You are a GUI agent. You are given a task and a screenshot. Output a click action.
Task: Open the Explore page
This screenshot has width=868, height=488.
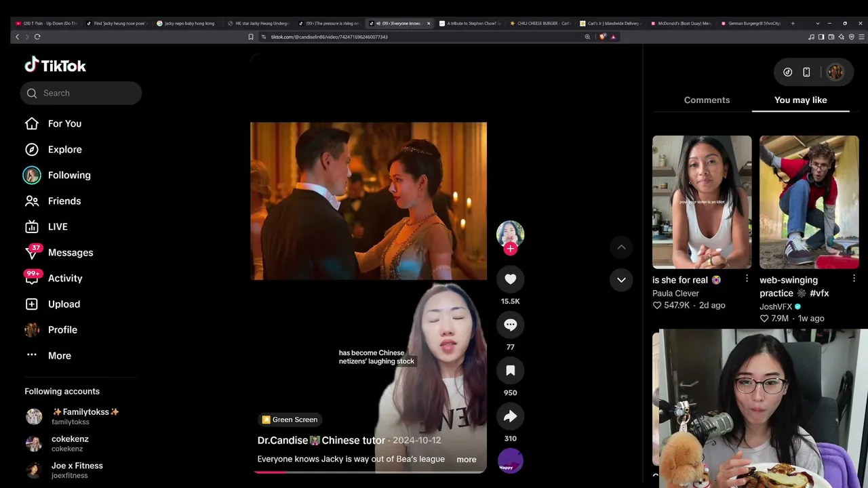point(53,149)
